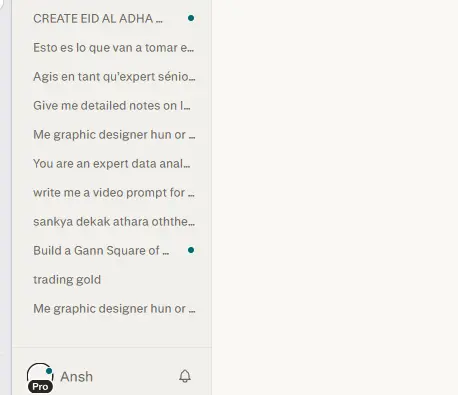
Task: Click unread dot beside 'Build a Gann Square'
Action: (191, 250)
